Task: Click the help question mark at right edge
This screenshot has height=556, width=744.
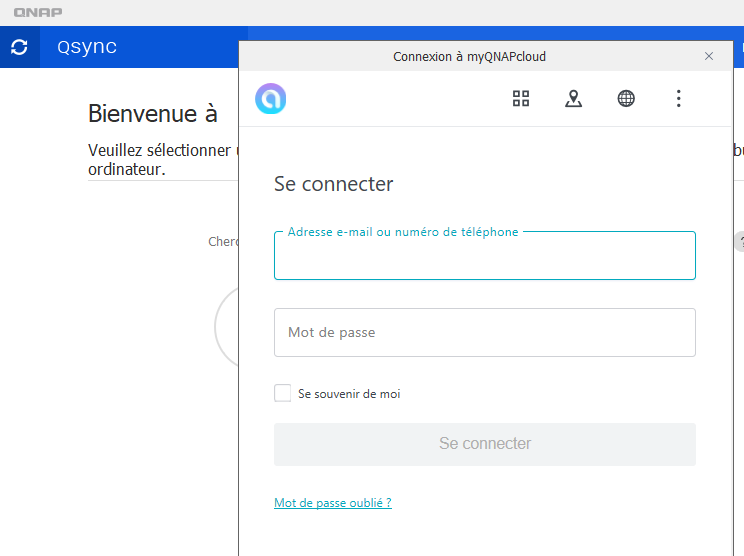Action: (740, 242)
